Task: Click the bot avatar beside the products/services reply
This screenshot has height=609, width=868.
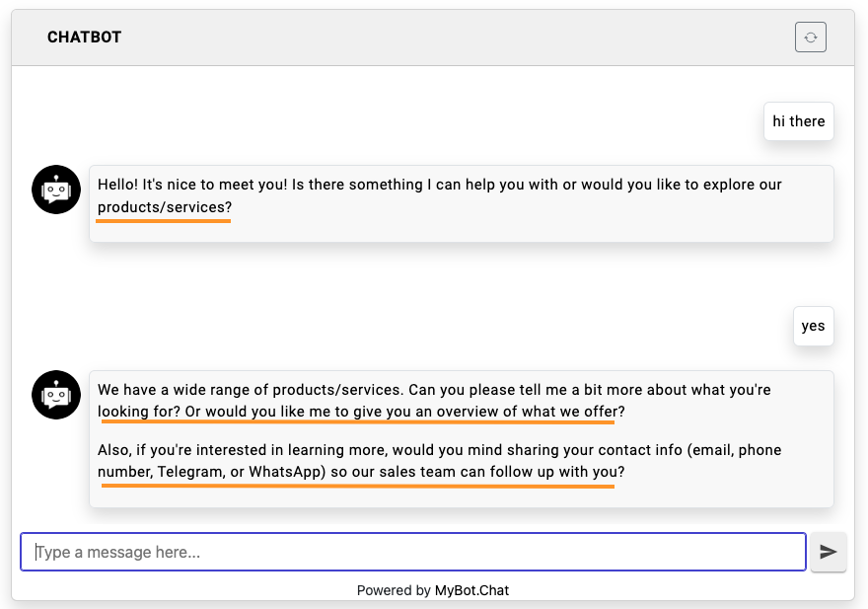Action: (56, 395)
